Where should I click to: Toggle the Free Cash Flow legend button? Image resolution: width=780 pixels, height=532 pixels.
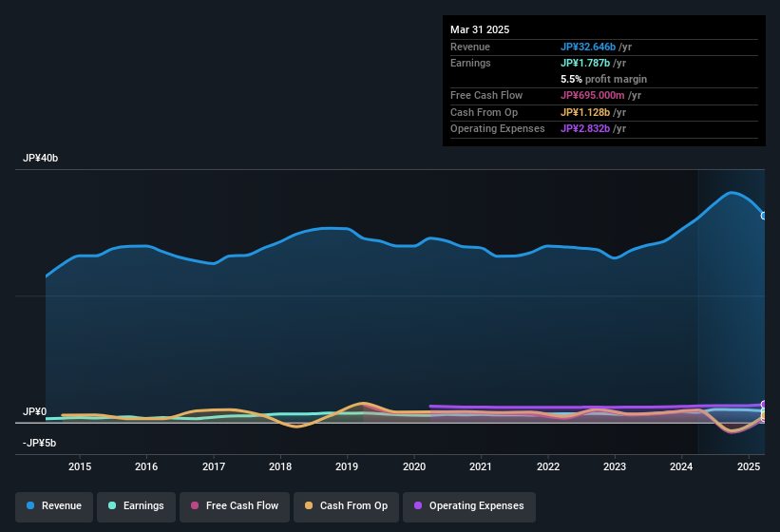coord(235,506)
